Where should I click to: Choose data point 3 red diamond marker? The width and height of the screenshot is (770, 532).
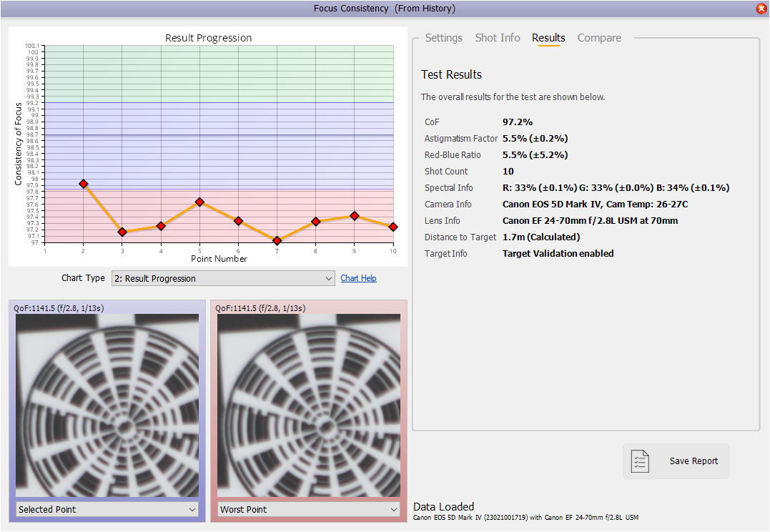coord(122,232)
